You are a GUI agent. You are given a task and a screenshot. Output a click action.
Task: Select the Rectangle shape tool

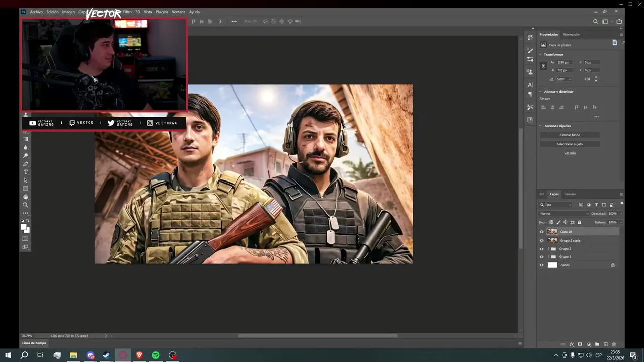click(25, 188)
